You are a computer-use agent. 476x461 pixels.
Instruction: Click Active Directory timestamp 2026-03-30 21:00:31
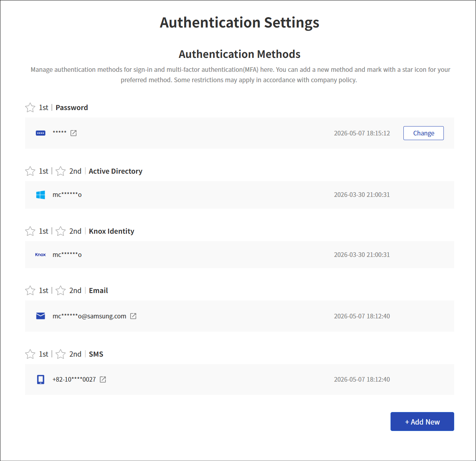point(362,195)
